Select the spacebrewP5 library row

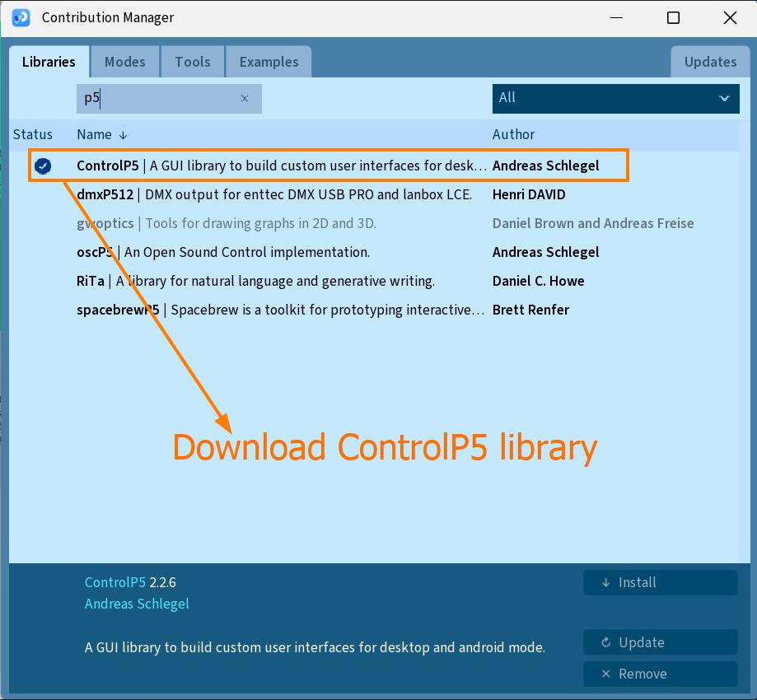tap(374, 310)
